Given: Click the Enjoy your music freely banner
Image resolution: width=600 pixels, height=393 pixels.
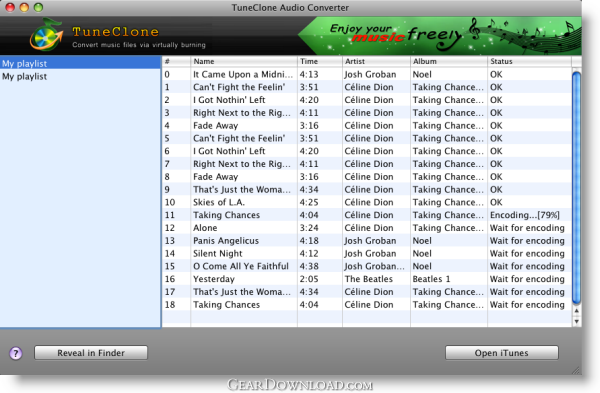Looking at the screenshot, I should pos(440,36).
